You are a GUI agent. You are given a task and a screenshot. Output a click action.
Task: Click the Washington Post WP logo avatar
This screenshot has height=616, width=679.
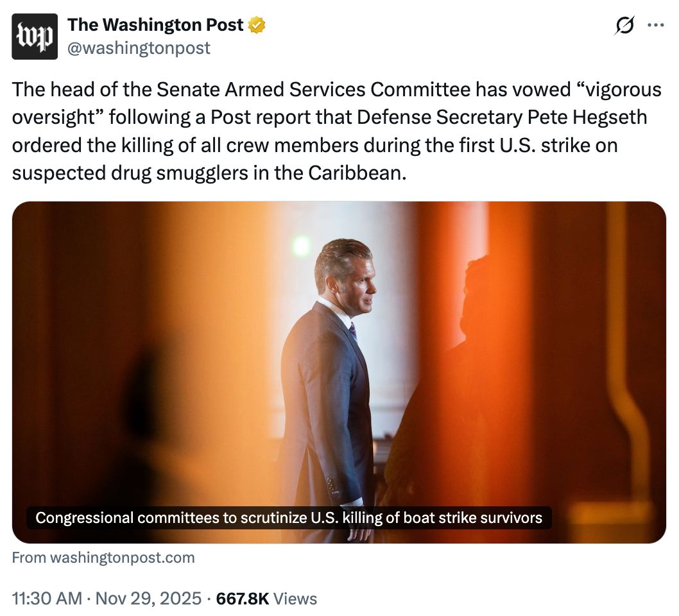(36, 35)
